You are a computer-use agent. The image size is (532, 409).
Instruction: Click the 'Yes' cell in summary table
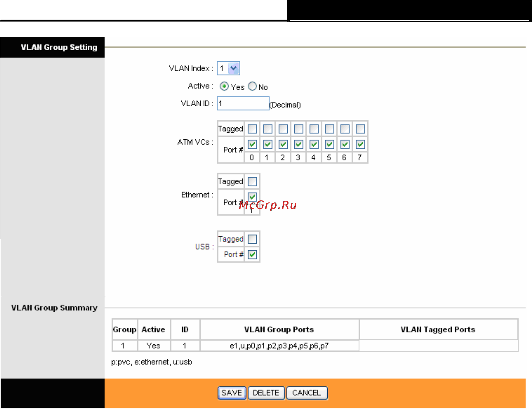click(x=154, y=346)
